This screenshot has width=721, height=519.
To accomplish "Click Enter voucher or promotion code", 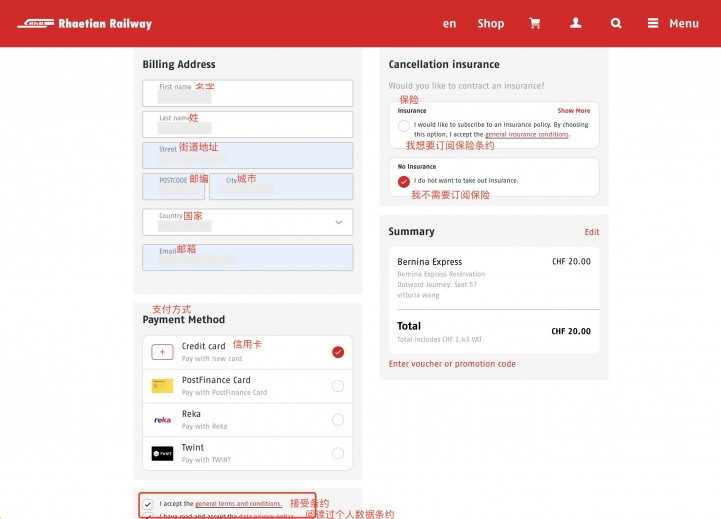I will (452, 364).
